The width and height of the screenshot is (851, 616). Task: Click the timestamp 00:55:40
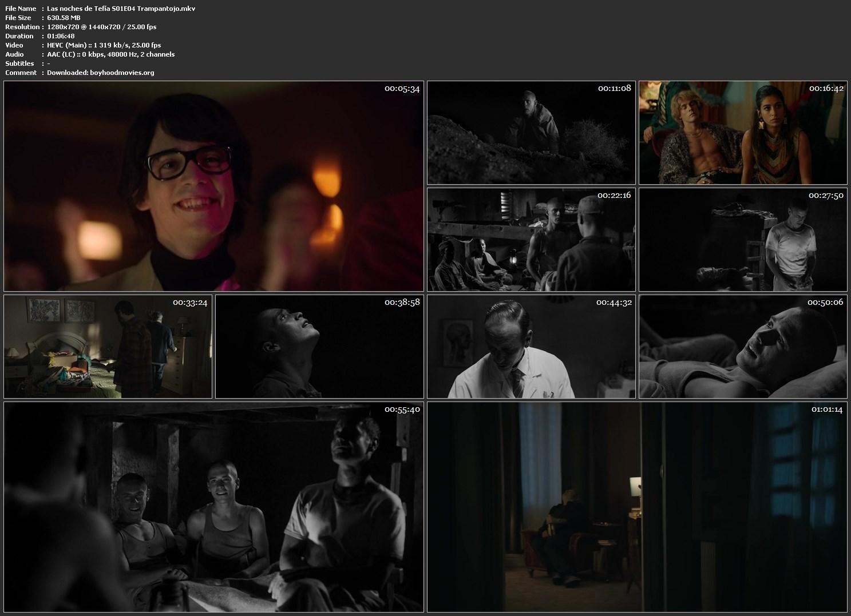(402, 410)
